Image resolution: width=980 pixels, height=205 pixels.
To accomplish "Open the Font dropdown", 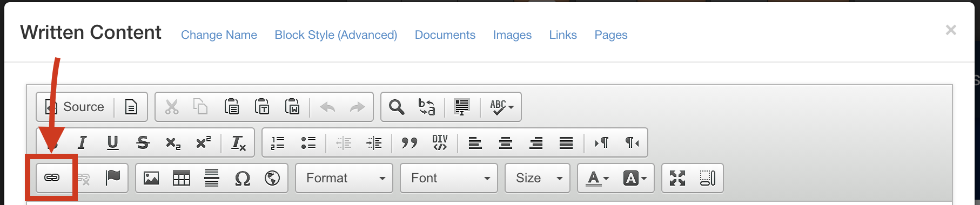I will pos(449,178).
